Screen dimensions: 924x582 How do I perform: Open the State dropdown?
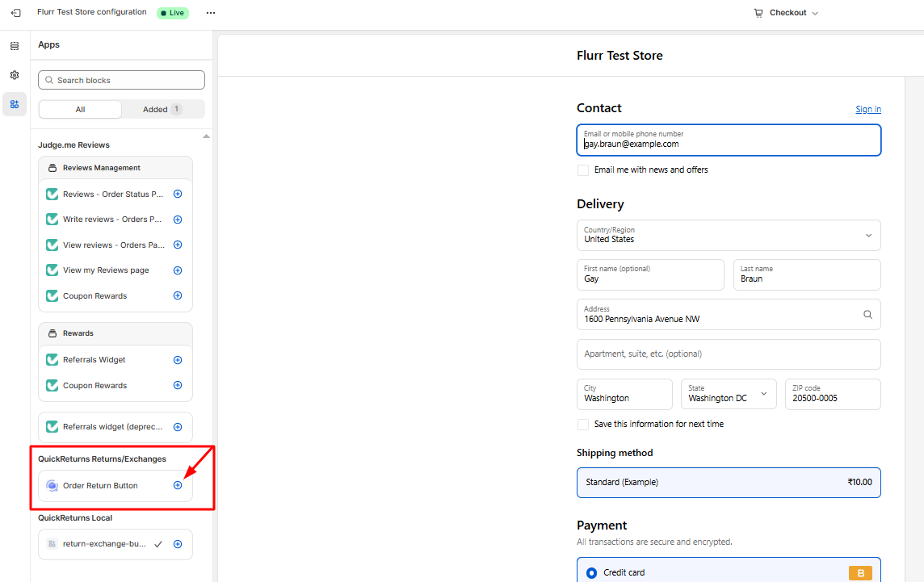[x=729, y=394]
